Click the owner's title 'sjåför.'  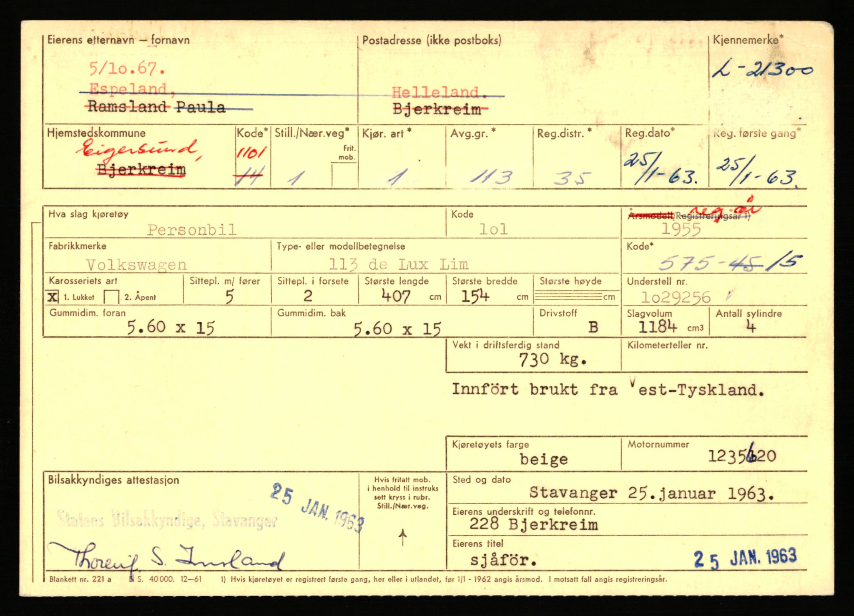coord(504,561)
